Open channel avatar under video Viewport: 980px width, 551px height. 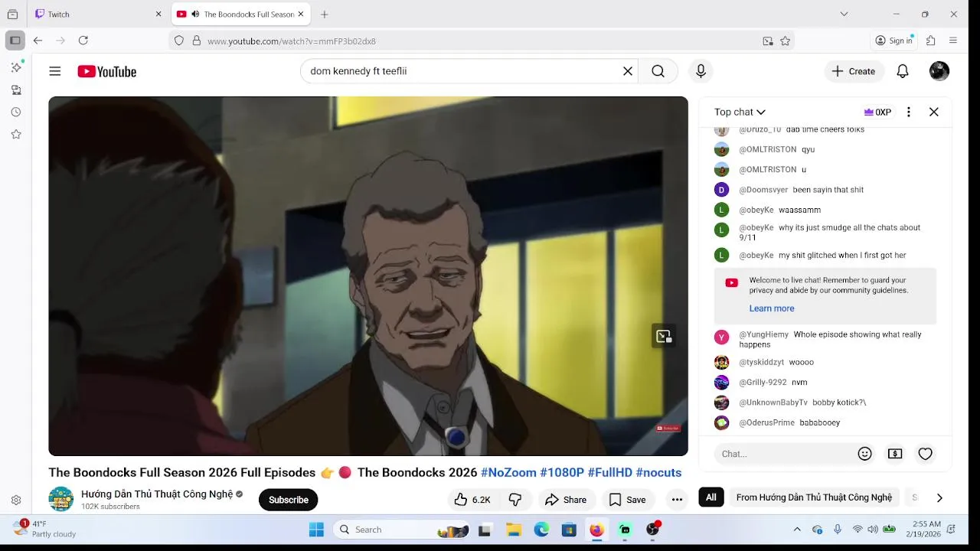61,499
